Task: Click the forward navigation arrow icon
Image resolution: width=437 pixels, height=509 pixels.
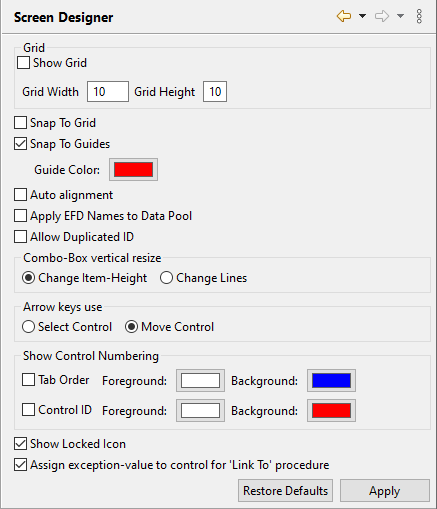Action: [x=382, y=16]
